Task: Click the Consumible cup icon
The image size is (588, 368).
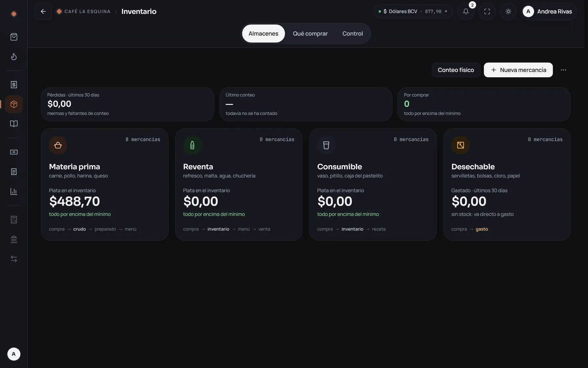Action: [326, 145]
